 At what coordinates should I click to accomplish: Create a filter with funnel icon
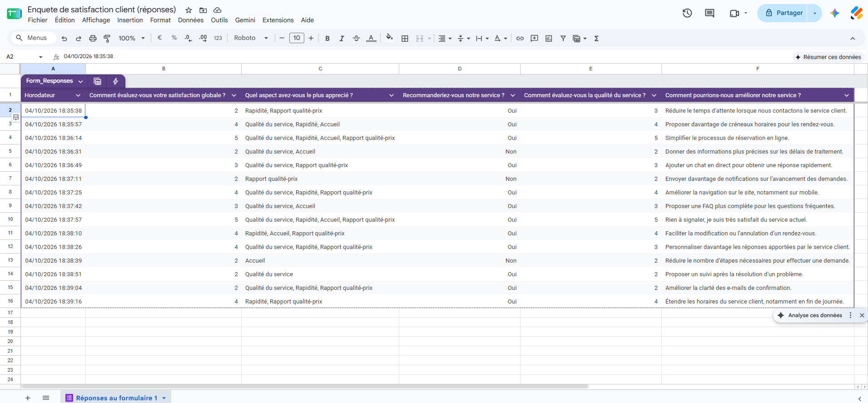[563, 39]
